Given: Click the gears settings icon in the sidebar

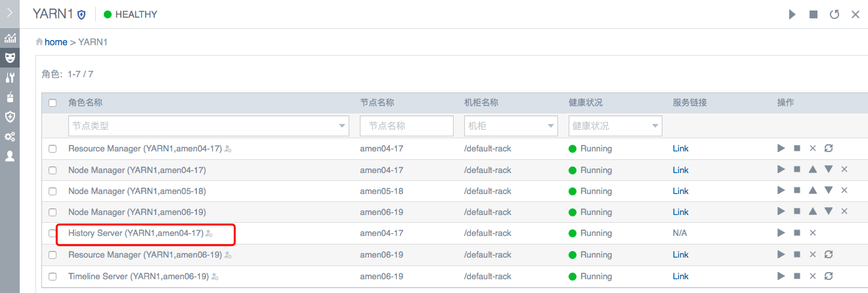Looking at the screenshot, I should [10, 137].
